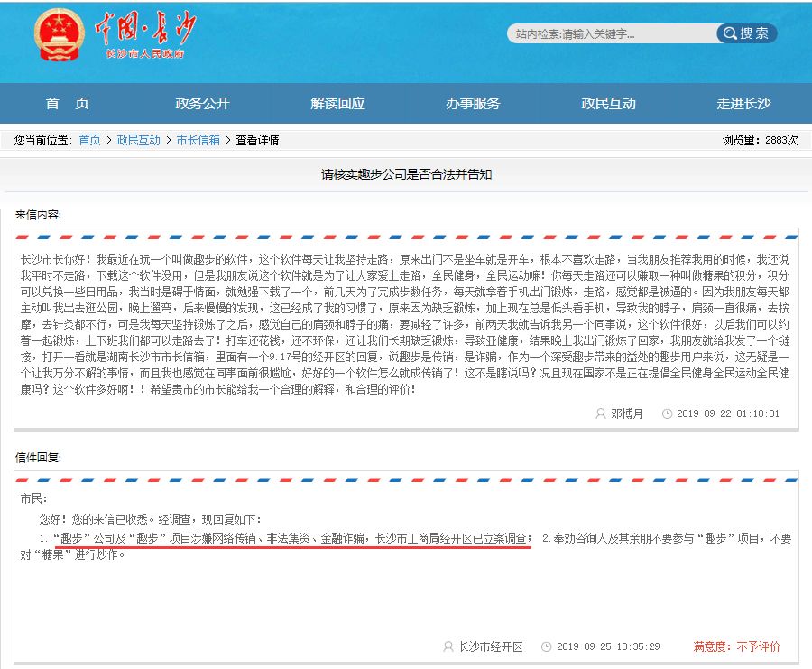
Task: Open the 政民互动 navigation tab
Action: click(608, 103)
